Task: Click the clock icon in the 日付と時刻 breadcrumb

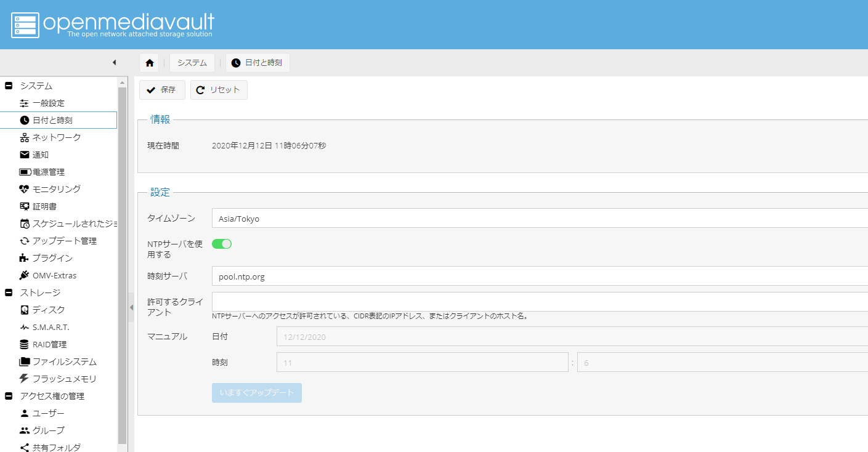Action: tap(236, 63)
